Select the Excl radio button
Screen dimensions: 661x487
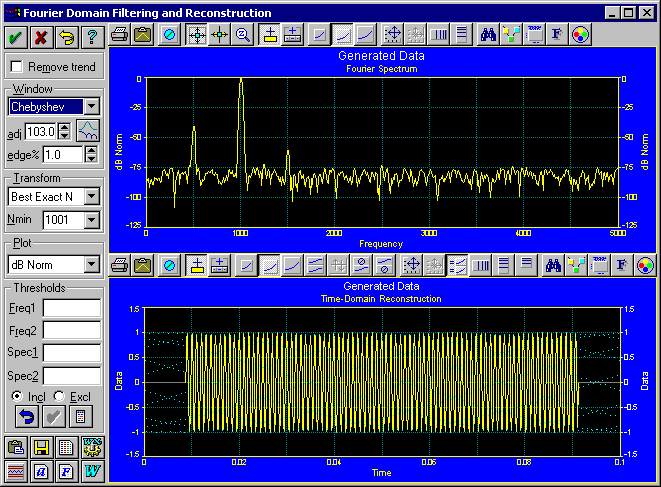tap(59, 396)
